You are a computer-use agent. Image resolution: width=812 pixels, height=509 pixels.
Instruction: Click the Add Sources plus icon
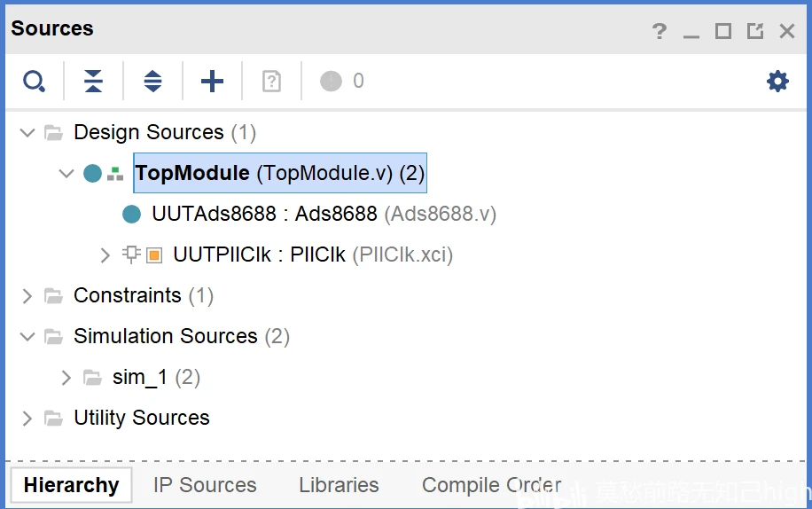coord(212,82)
